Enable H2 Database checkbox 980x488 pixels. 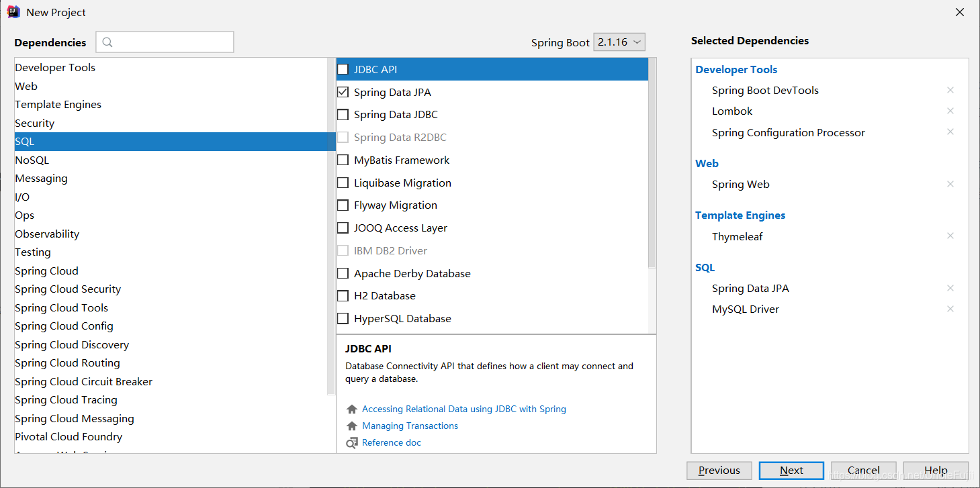coord(343,296)
